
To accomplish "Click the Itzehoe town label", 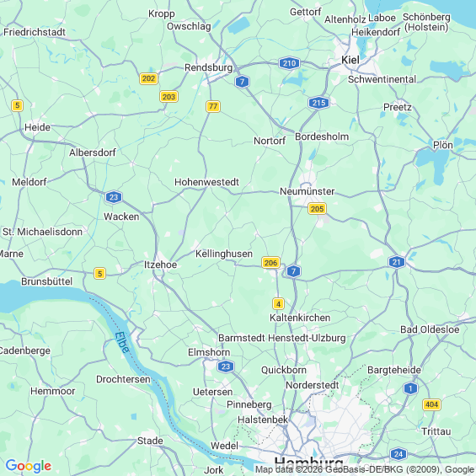I will (x=160, y=265).
